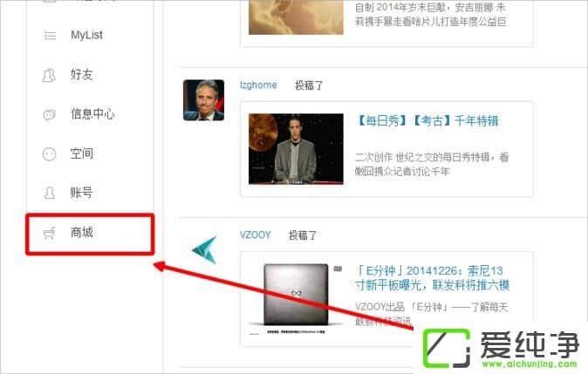Click the 信息中心 message icon

click(x=49, y=115)
